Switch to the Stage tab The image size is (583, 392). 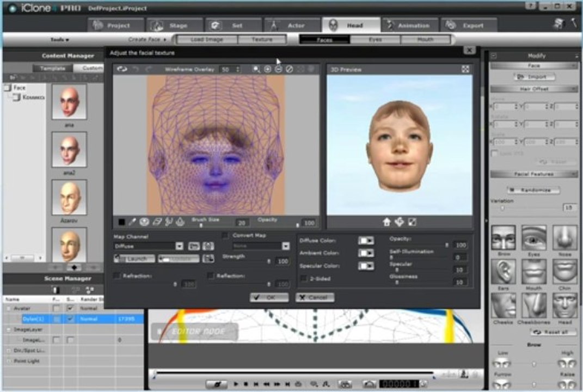174,25
